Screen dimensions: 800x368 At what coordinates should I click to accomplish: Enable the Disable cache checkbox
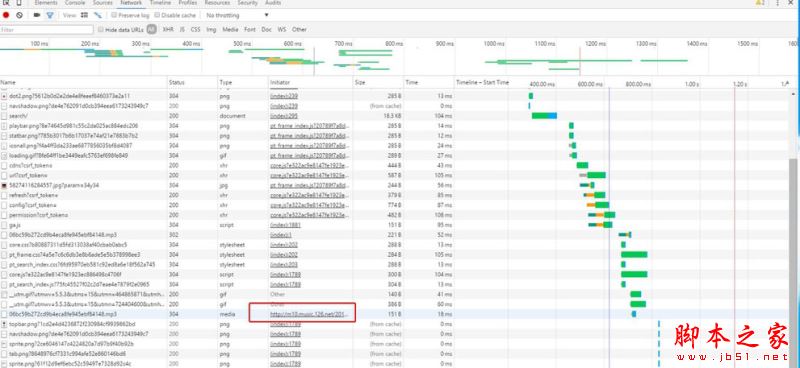(x=157, y=15)
